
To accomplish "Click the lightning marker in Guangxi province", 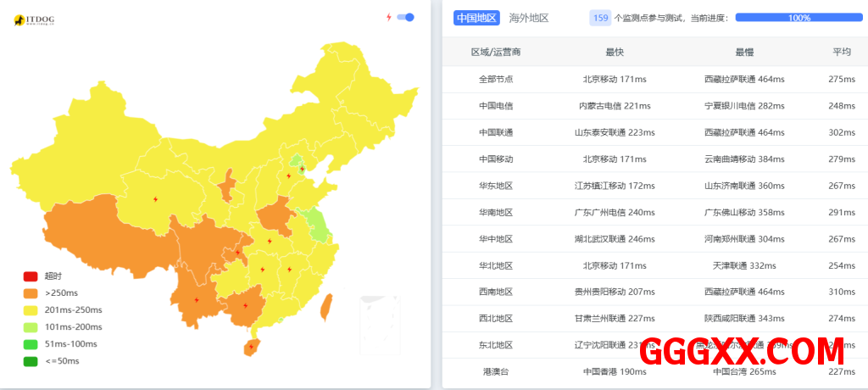I will [245, 305].
